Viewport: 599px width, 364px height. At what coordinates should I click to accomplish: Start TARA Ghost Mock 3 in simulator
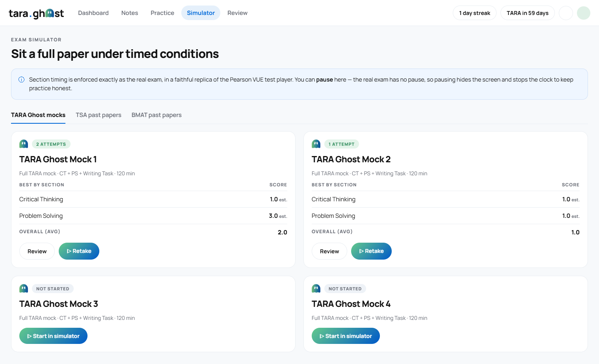[53, 336]
